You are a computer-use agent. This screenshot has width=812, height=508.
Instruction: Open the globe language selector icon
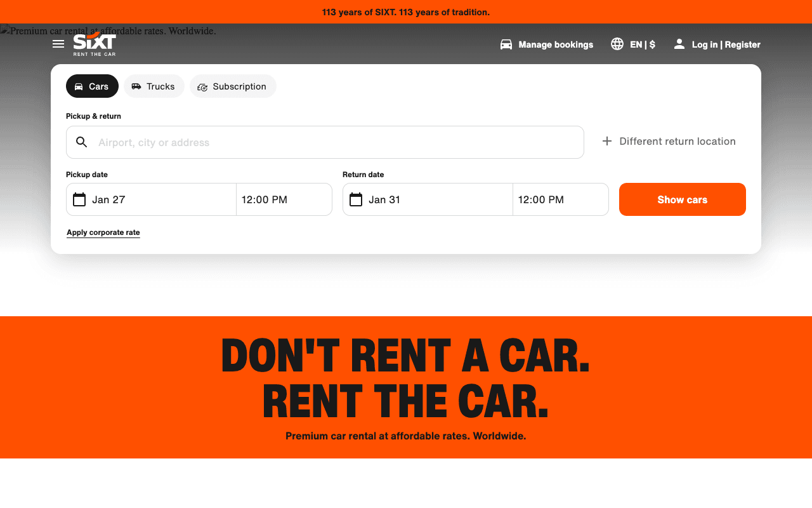pyautogui.click(x=617, y=44)
